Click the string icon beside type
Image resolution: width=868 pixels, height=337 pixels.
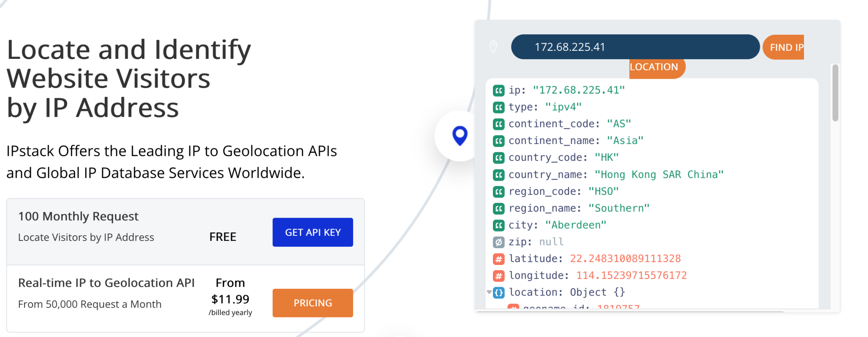pyautogui.click(x=499, y=107)
